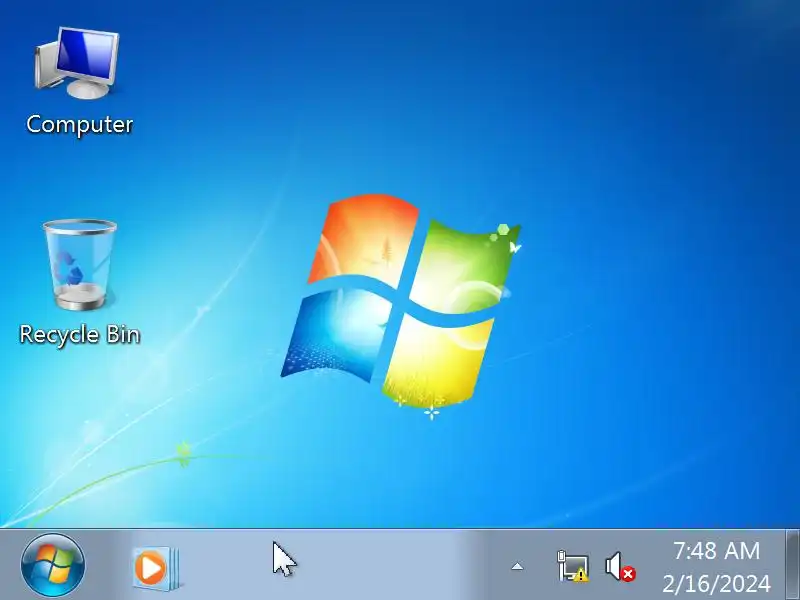
Task: Show hidden tray icons arrow
Action: tap(517, 566)
